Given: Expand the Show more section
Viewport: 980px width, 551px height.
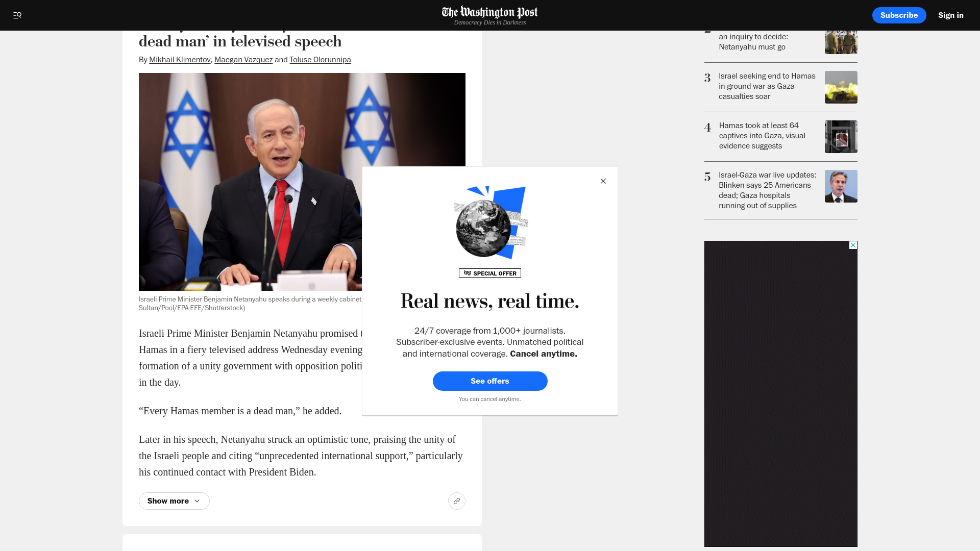Looking at the screenshot, I should pos(174,500).
